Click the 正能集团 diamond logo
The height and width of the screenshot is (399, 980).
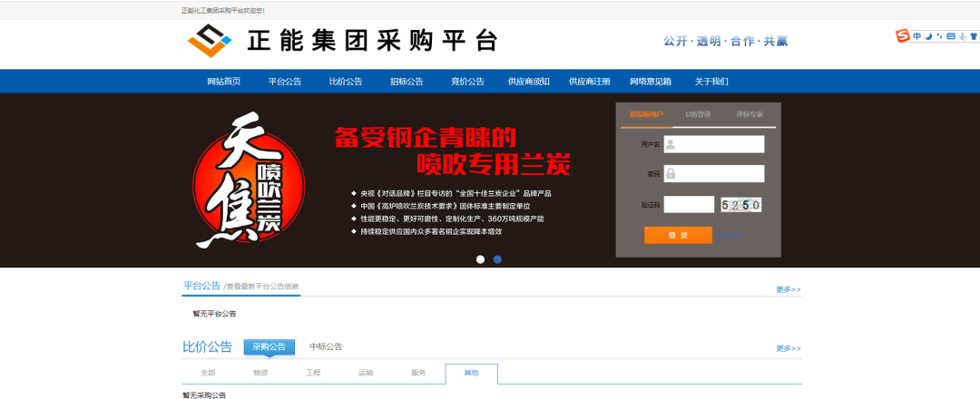pyautogui.click(x=210, y=41)
